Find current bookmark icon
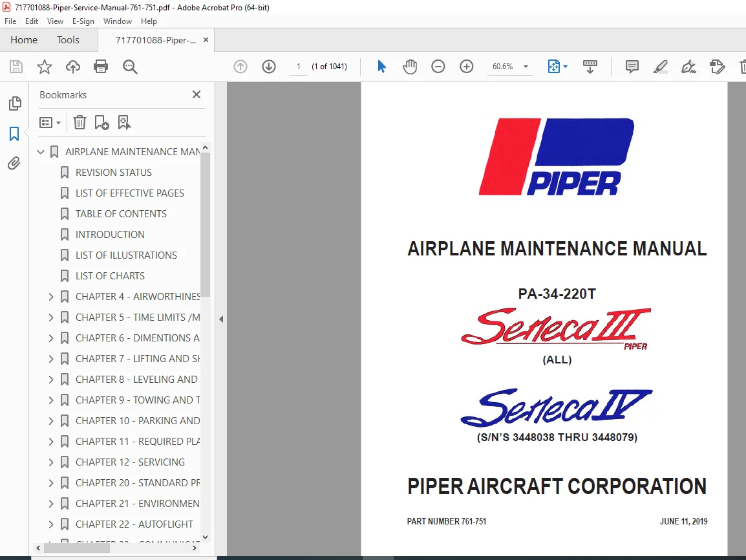 click(124, 123)
